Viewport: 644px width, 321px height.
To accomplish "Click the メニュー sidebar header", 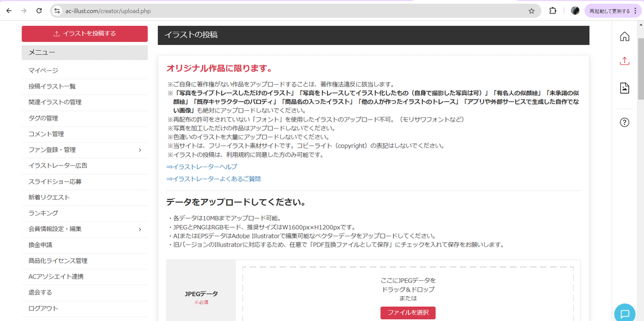I will 85,52.
